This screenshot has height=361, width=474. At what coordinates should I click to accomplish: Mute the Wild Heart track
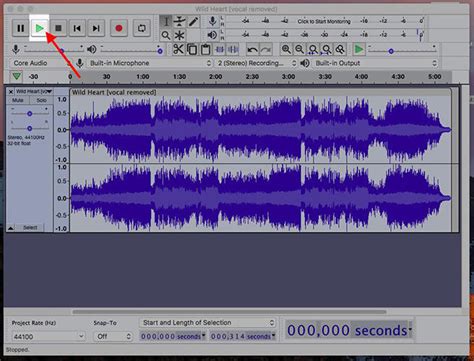point(18,100)
